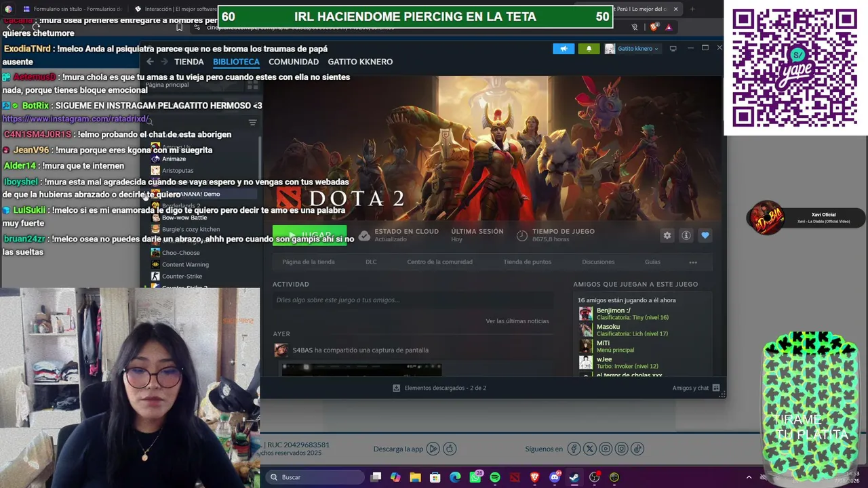Toggle Dota 2 favorite heart

coord(705,235)
